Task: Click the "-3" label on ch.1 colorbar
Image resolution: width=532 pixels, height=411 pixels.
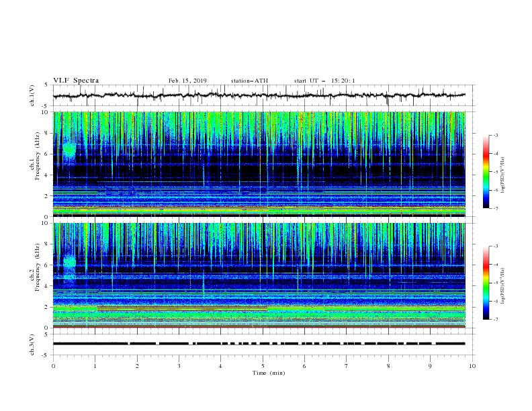Action: click(x=495, y=135)
